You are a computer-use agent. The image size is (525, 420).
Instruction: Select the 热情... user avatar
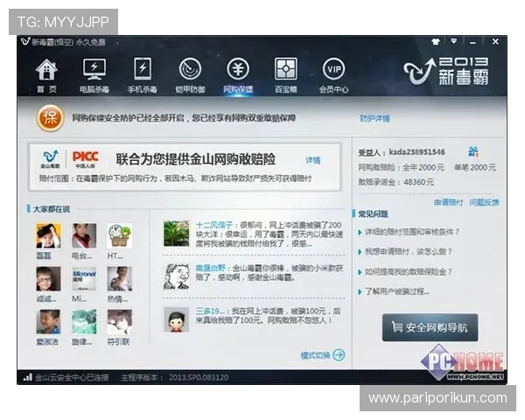pyautogui.click(x=120, y=278)
